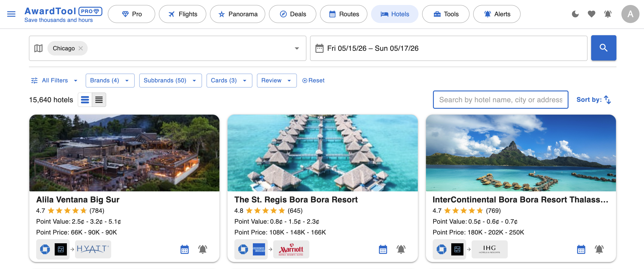Switch to compact list view toggle
644x269 pixels.
[99, 100]
